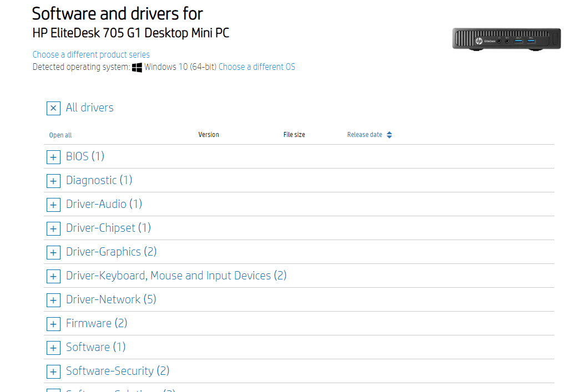The width and height of the screenshot is (571, 392).
Task: Click the 'Version' column header
Action: 209,135
